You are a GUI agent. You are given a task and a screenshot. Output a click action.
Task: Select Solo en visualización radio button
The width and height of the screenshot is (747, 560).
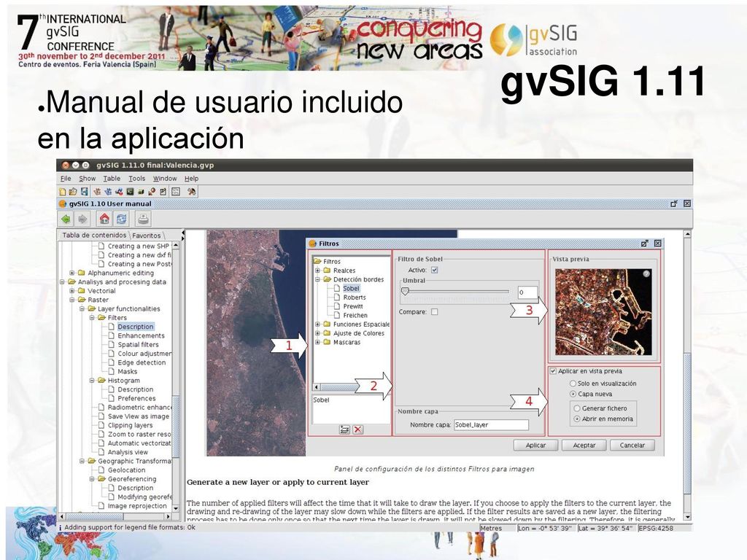[573, 384]
